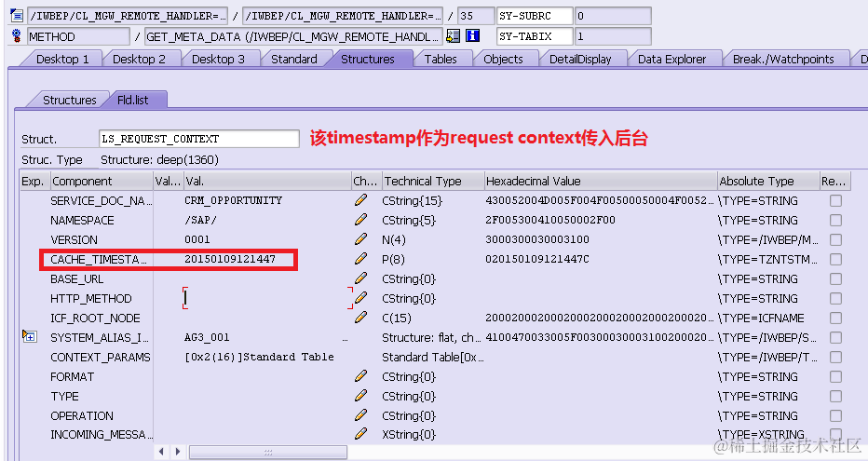Edit SERVICE_DOC_NA value via pencil icon

[361, 200]
